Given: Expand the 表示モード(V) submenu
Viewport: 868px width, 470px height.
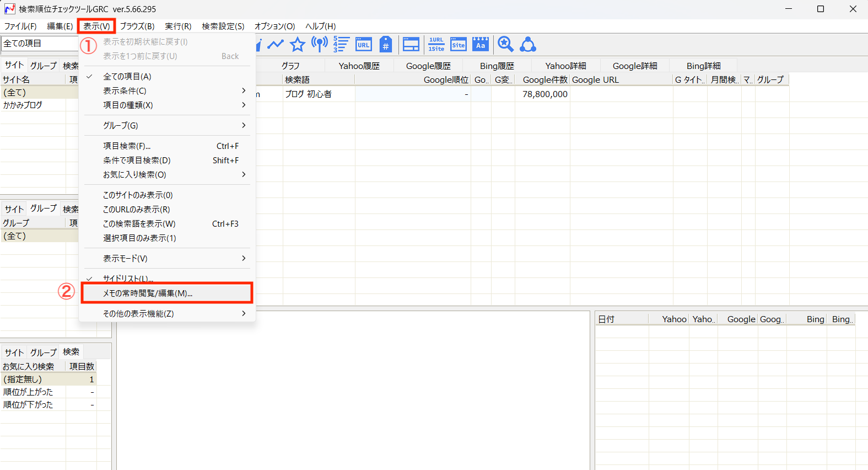Looking at the screenshot, I should click(167, 258).
